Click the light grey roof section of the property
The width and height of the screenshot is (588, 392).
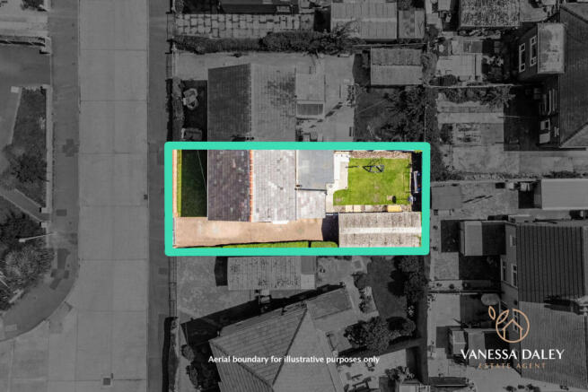coord(273,184)
